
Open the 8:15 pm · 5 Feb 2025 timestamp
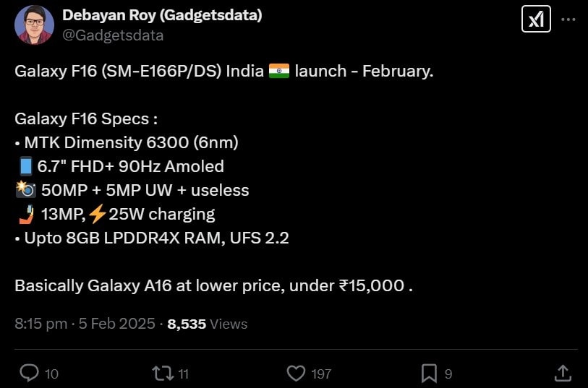pyautogui.click(x=85, y=324)
